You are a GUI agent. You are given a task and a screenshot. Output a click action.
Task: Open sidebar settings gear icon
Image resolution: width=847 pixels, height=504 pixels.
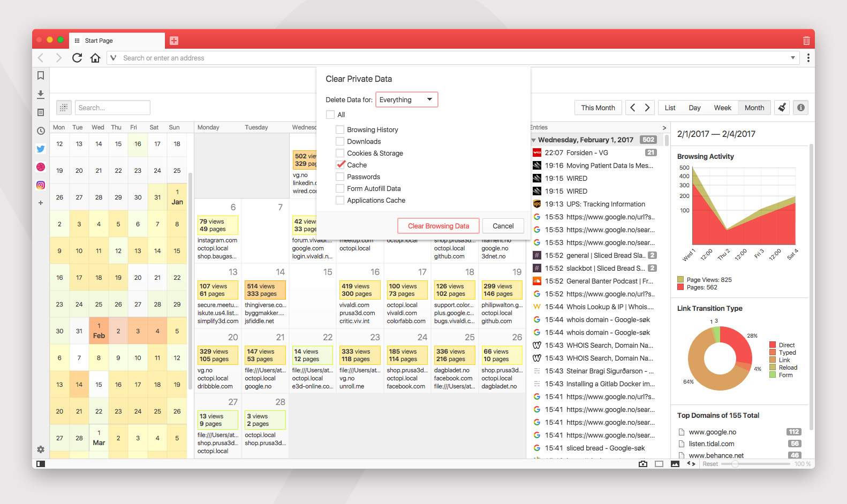tap(41, 449)
